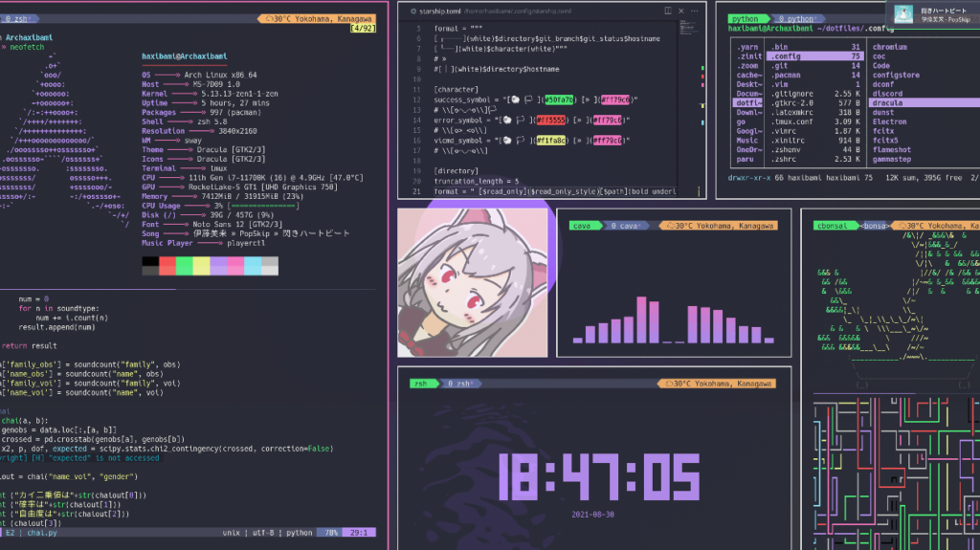Click the 2021-08-30 date under the clock
This screenshot has width=980, height=550.
(x=592, y=515)
